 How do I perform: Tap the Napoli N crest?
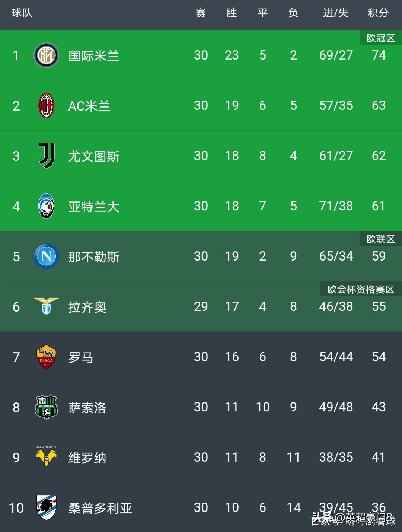[x=46, y=256]
